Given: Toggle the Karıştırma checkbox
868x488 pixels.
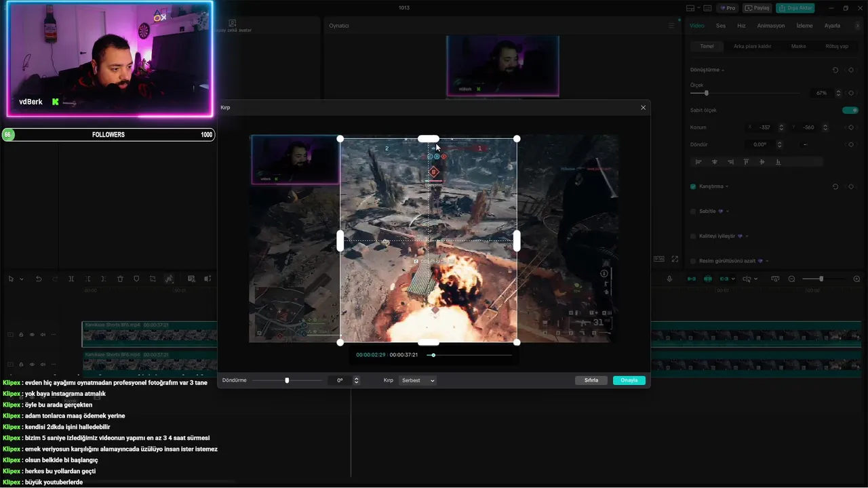Looking at the screenshot, I should click(693, 186).
